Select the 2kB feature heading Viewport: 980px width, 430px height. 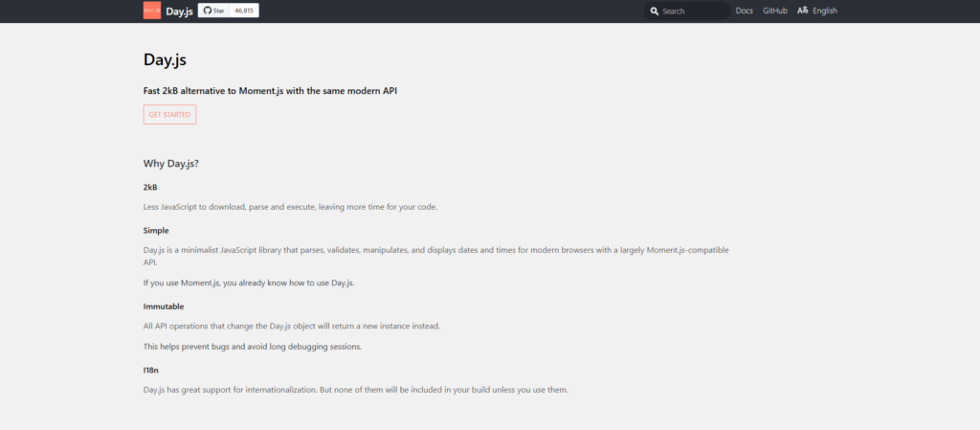150,187
